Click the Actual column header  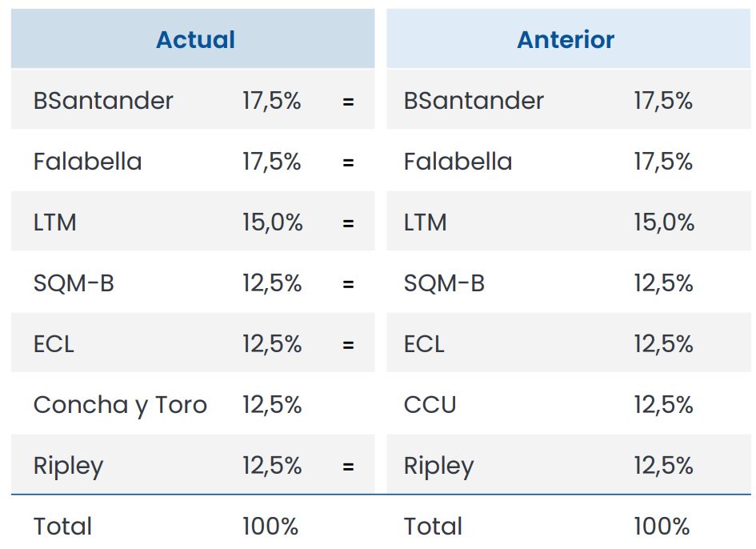click(195, 40)
